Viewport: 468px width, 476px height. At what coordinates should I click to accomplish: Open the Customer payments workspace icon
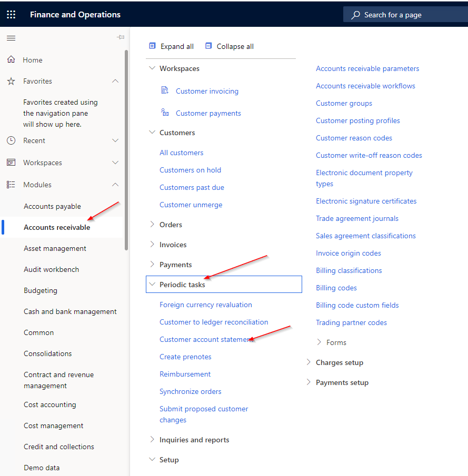pos(165,113)
